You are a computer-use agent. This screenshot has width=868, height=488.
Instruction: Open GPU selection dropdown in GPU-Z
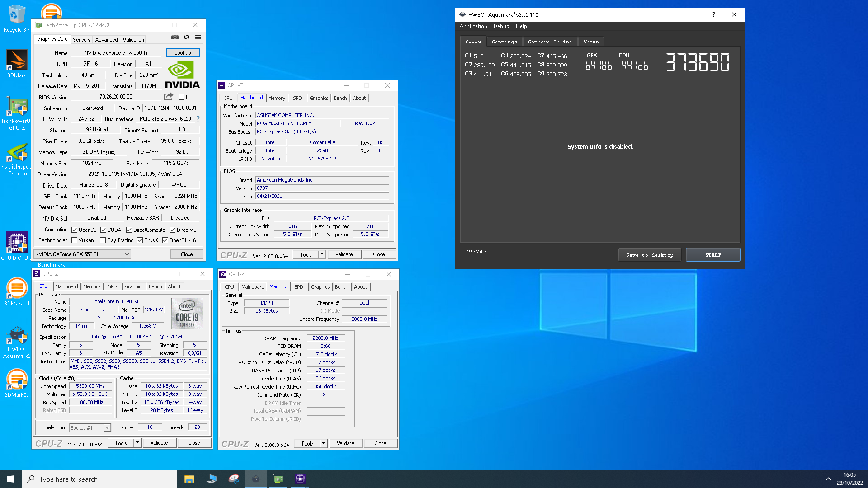[x=82, y=254]
